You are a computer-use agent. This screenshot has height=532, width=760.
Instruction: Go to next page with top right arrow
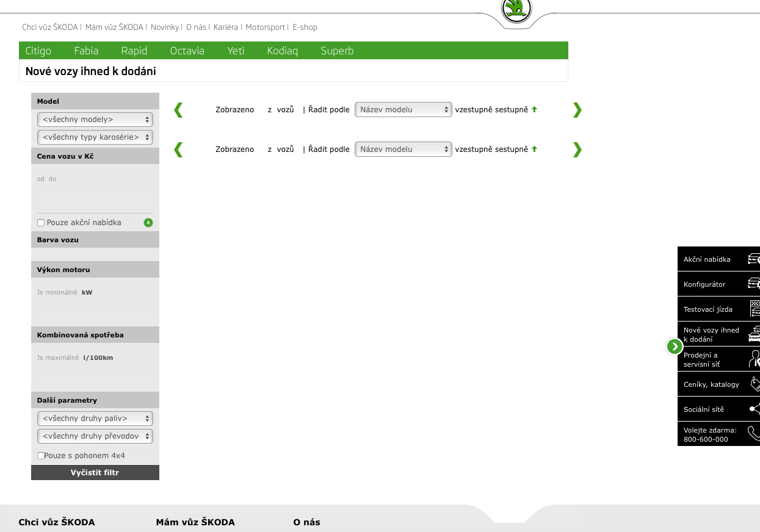577,110
